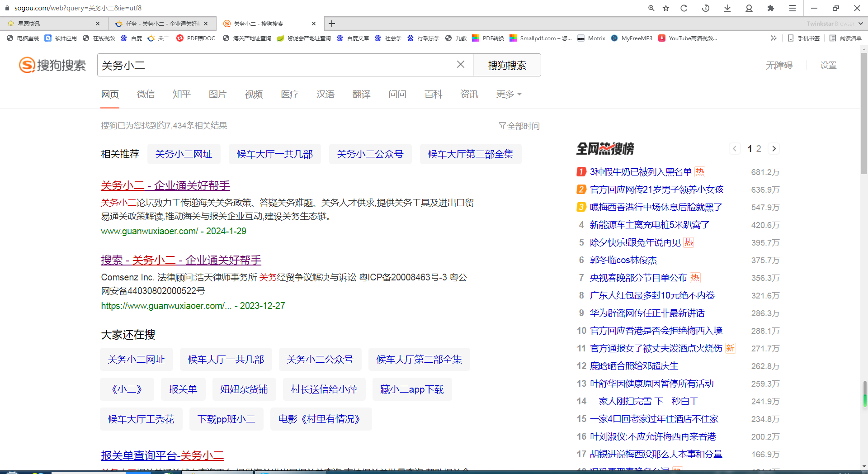Click the zoom magnifier icon in address bar

pyautogui.click(x=651, y=8)
